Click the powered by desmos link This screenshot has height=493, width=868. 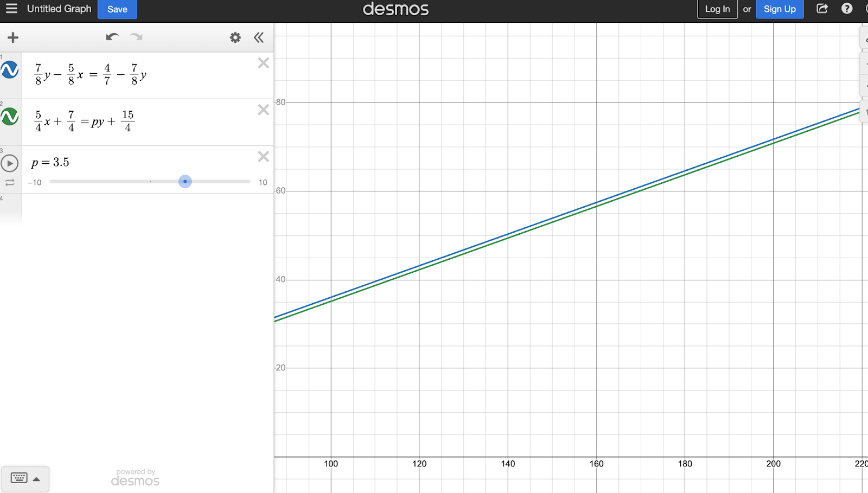[x=135, y=477]
